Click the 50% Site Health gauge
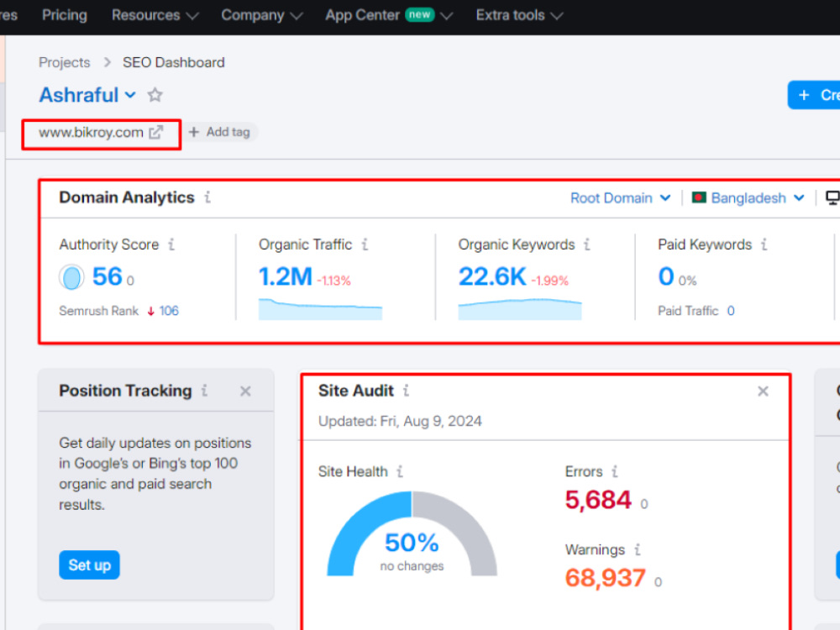840x630 pixels. [x=412, y=533]
